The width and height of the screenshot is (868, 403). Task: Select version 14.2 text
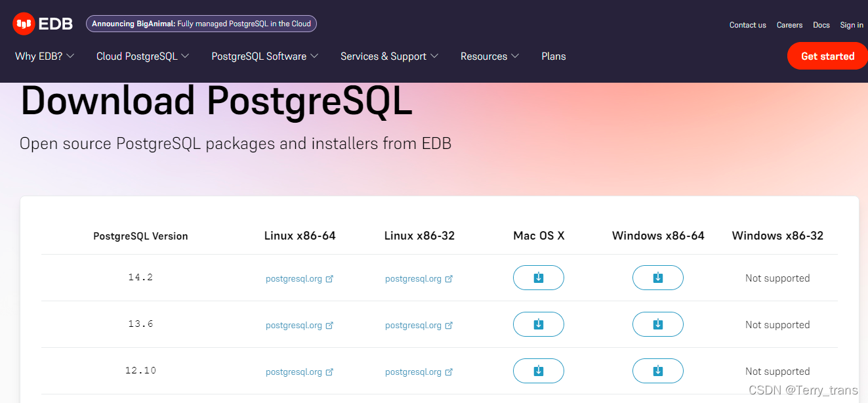click(x=140, y=278)
